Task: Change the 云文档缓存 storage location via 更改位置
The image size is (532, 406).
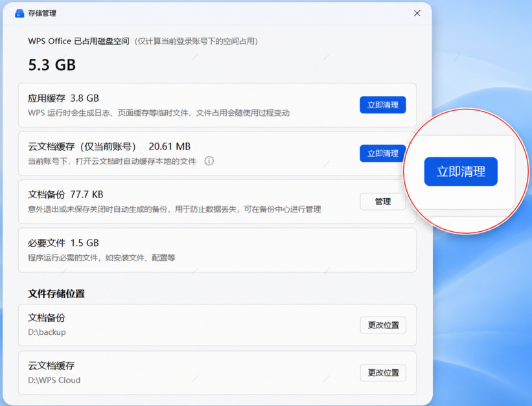Action: (383, 373)
